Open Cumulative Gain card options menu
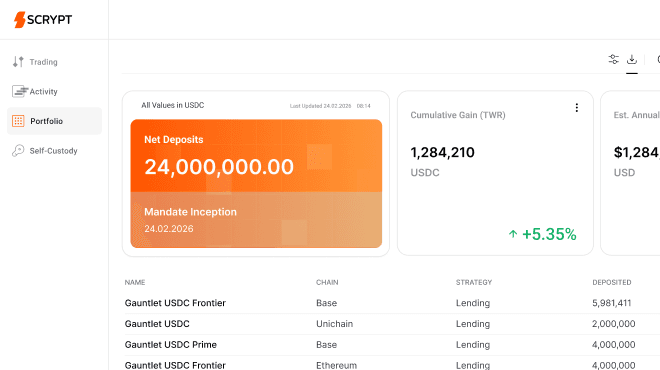This screenshot has width=660, height=370. pyautogui.click(x=577, y=108)
